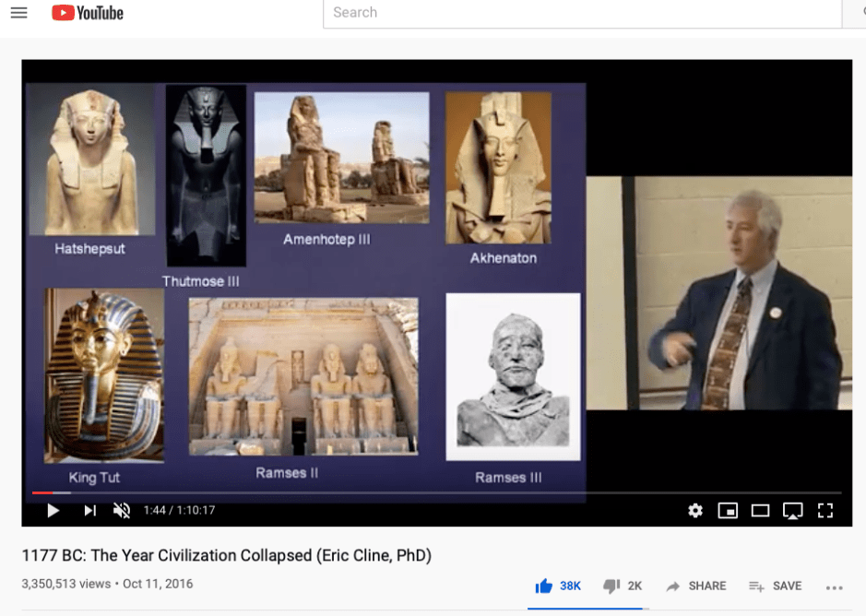866x616 pixels.
Task: Enable miniplayer mode
Action: (728, 510)
